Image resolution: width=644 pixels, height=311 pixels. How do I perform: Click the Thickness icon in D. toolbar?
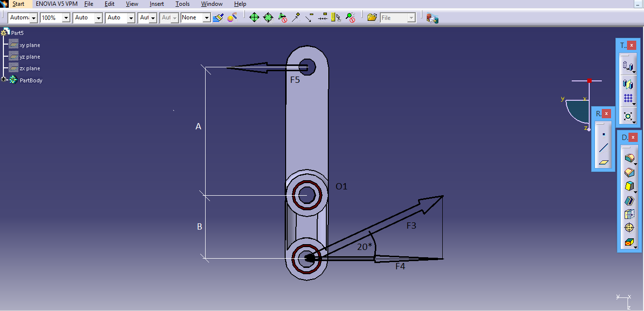pyautogui.click(x=629, y=214)
